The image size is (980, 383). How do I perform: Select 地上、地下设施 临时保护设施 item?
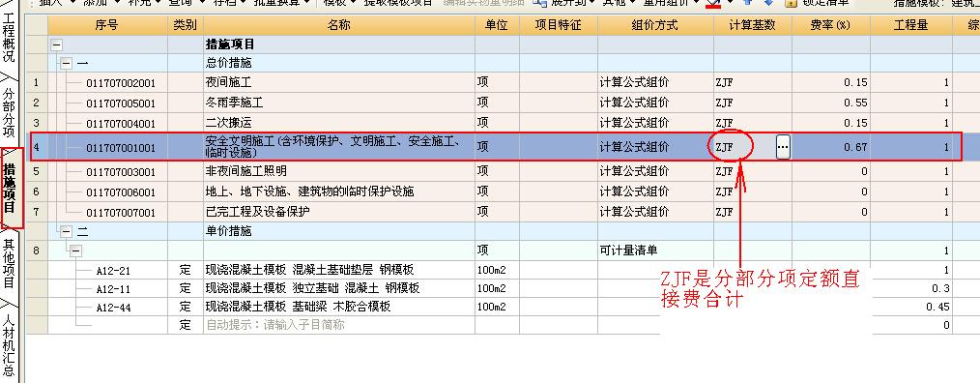tap(309, 191)
